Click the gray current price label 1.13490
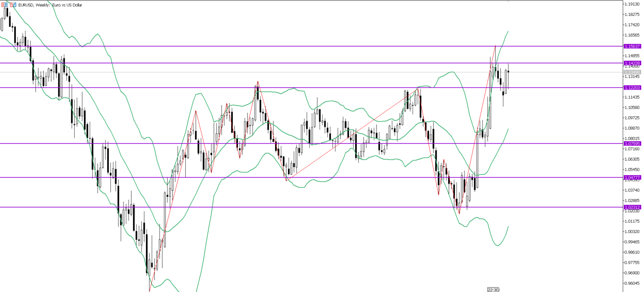This screenshot has width=644, height=292. coord(632,72)
